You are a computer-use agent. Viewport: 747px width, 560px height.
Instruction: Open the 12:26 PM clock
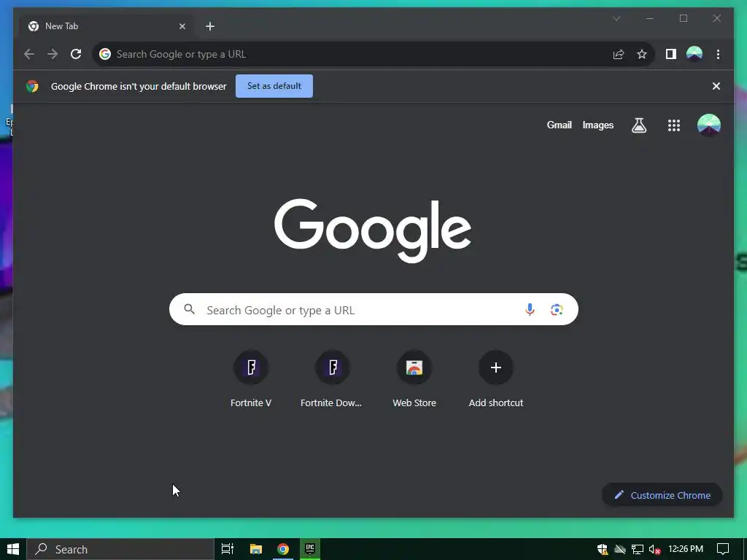tap(686, 549)
